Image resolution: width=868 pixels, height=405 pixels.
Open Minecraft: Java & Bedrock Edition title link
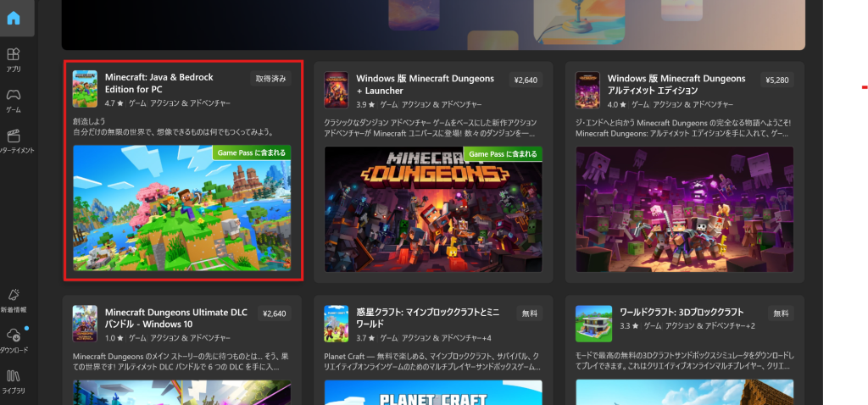coord(159,83)
